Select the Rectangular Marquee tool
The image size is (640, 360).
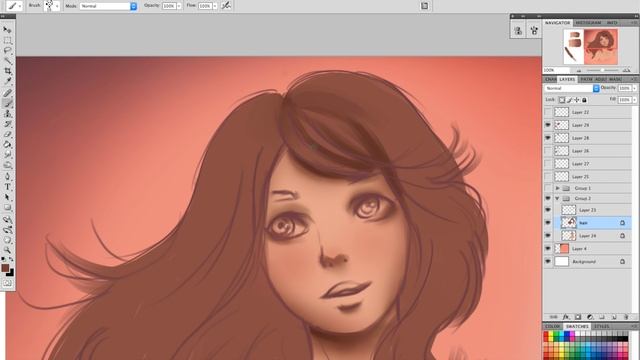point(7,40)
